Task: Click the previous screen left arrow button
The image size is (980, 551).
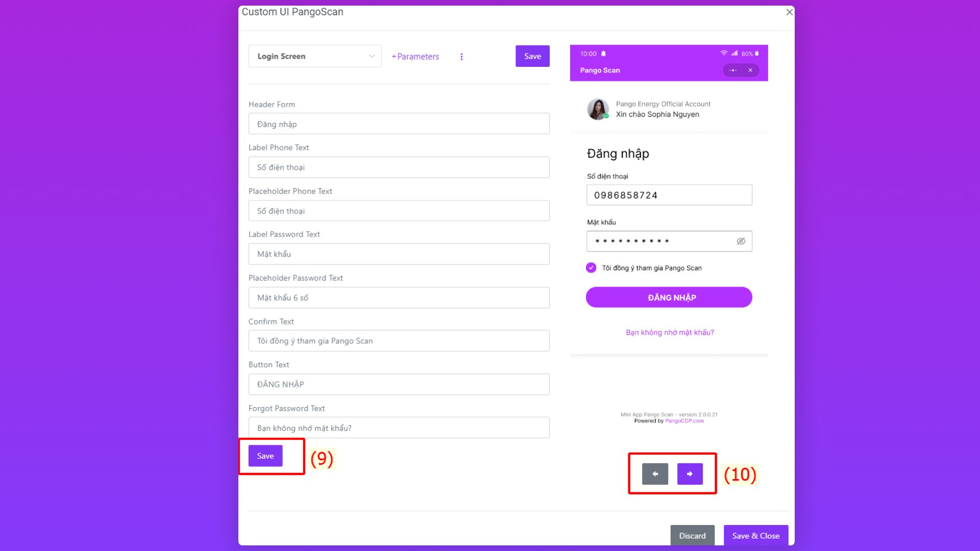Action: 655,474
